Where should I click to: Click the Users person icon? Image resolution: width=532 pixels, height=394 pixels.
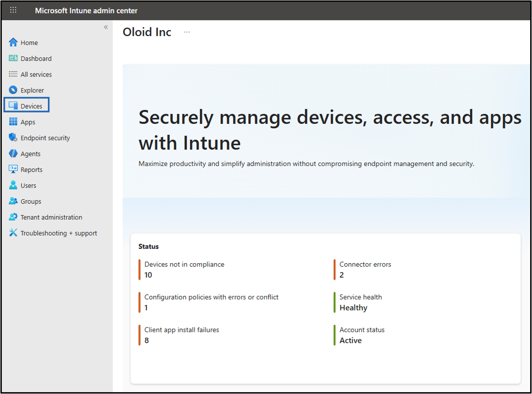[x=13, y=185]
